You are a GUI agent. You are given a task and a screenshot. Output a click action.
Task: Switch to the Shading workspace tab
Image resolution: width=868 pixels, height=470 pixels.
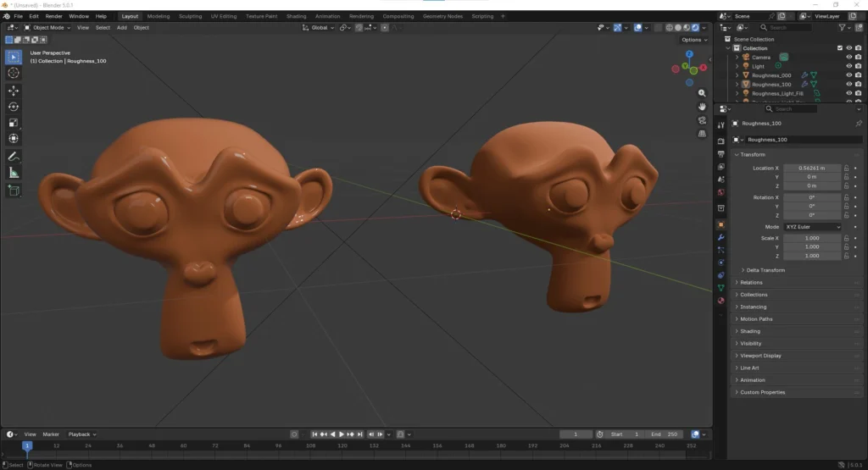(296, 16)
